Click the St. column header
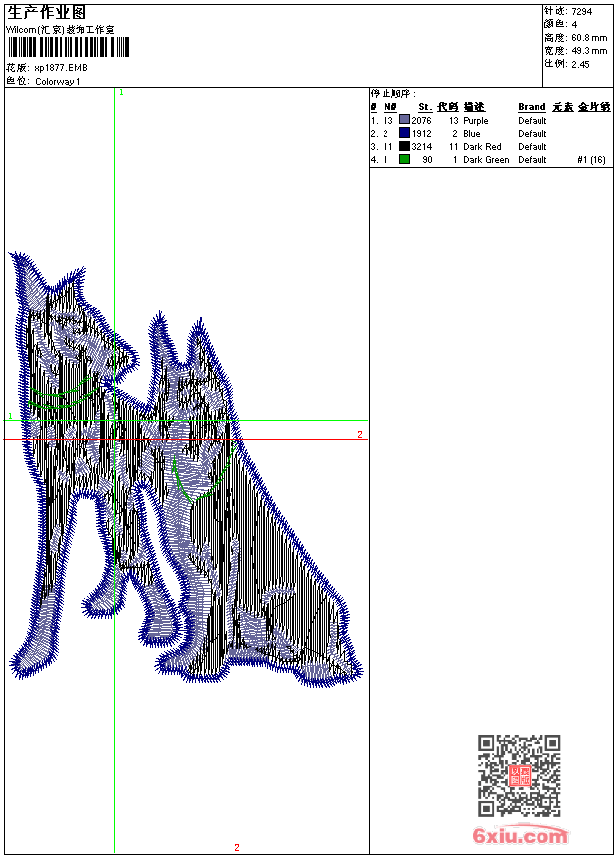616x855 pixels. (424, 107)
